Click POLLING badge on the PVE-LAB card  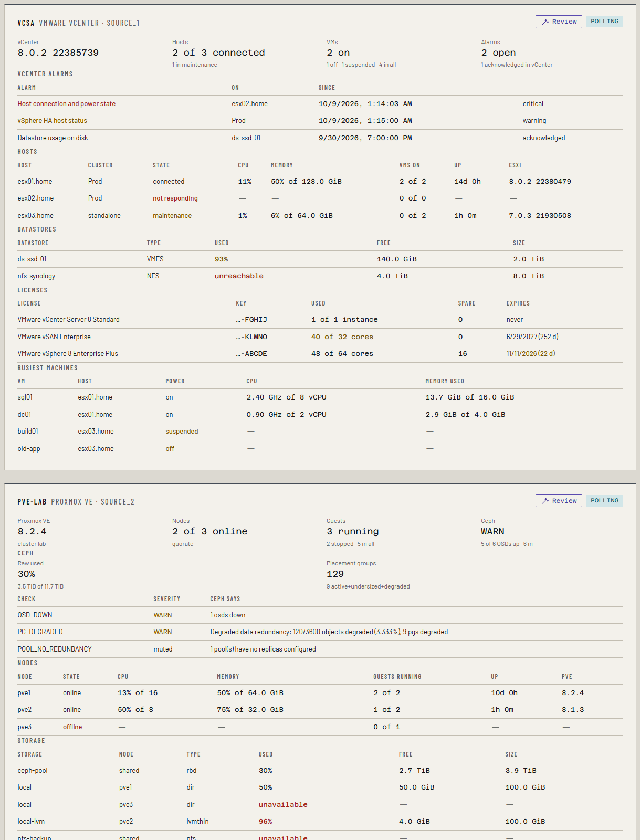(604, 501)
